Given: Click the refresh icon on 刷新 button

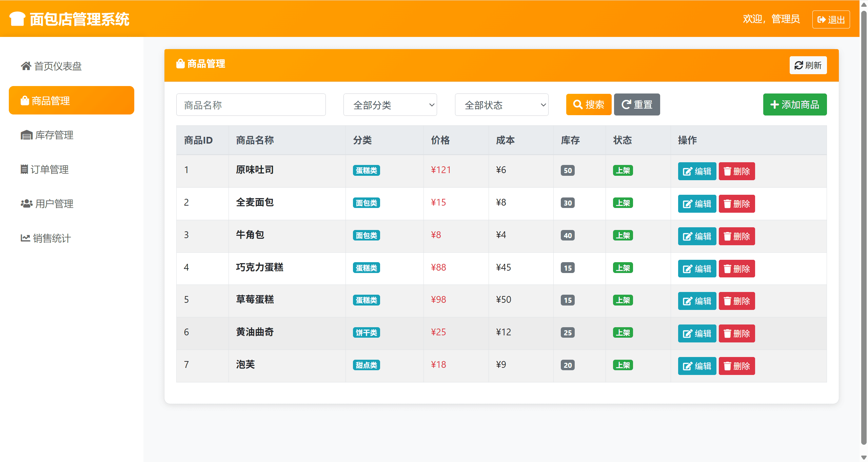Looking at the screenshot, I should pyautogui.click(x=798, y=65).
